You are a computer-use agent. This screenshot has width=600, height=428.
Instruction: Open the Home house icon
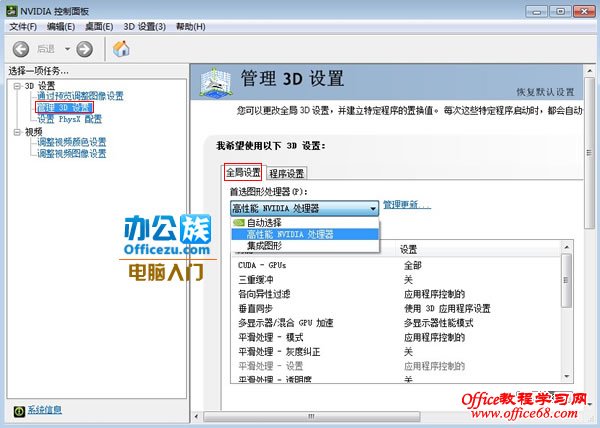pos(121,49)
